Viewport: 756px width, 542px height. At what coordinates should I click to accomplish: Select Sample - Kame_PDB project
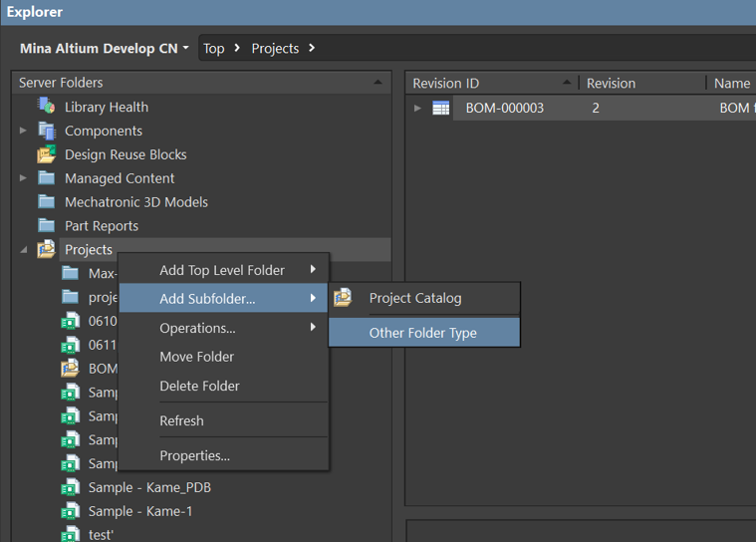[150, 487]
